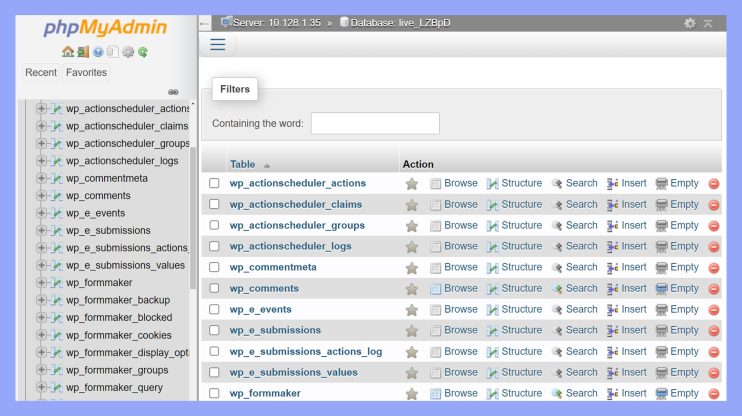
Task: Collapse top bar with upward arrow icon
Action: tap(707, 23)
